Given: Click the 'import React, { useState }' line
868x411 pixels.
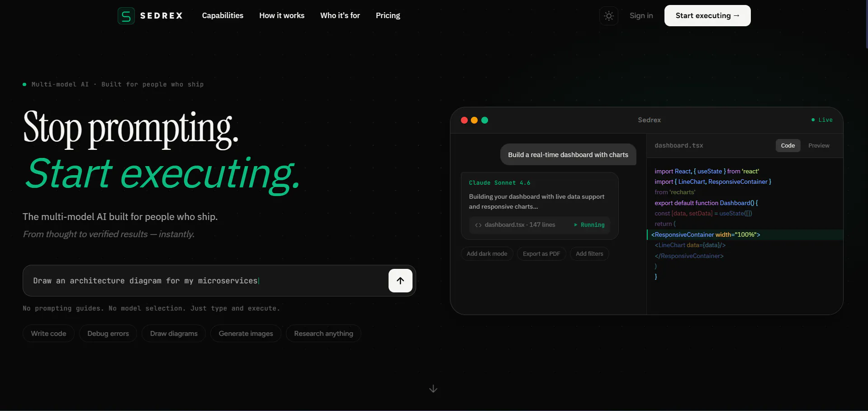Looking at the screenshot, I should [707, 171].
